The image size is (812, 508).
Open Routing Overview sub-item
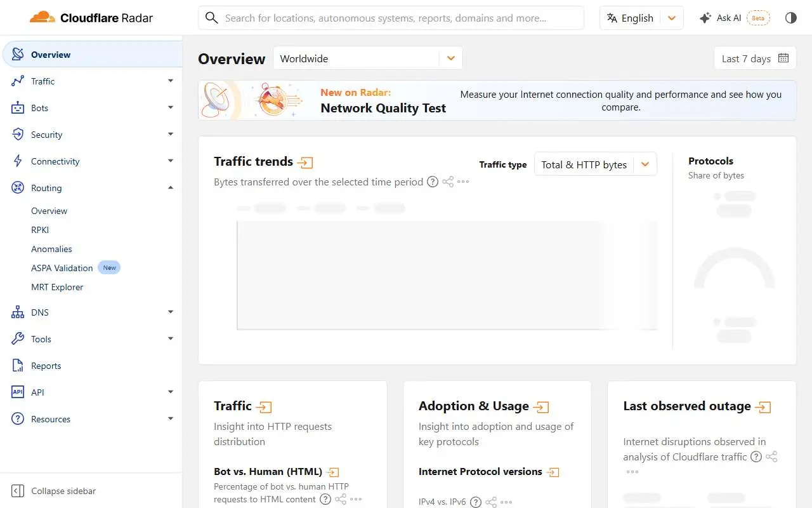[49, 211]
